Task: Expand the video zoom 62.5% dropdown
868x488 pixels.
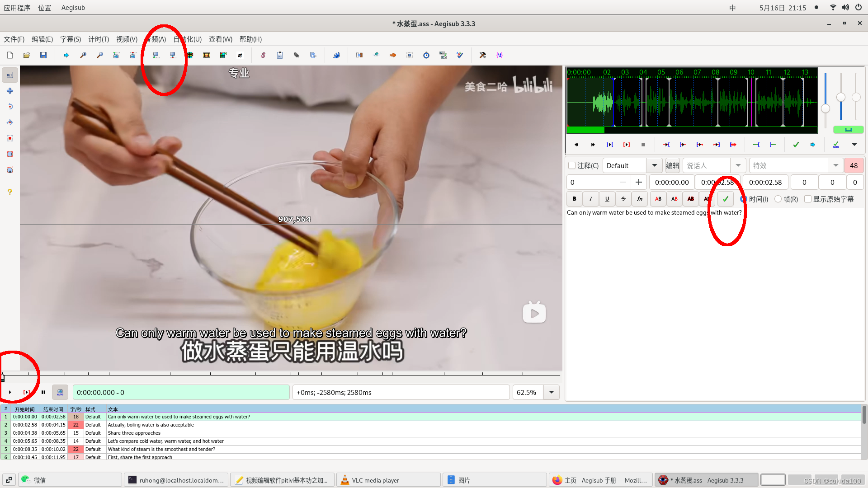Action: point(552,392)
